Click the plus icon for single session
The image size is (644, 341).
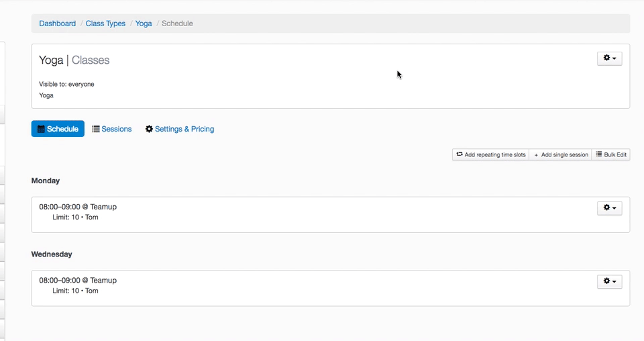(536, 155)
